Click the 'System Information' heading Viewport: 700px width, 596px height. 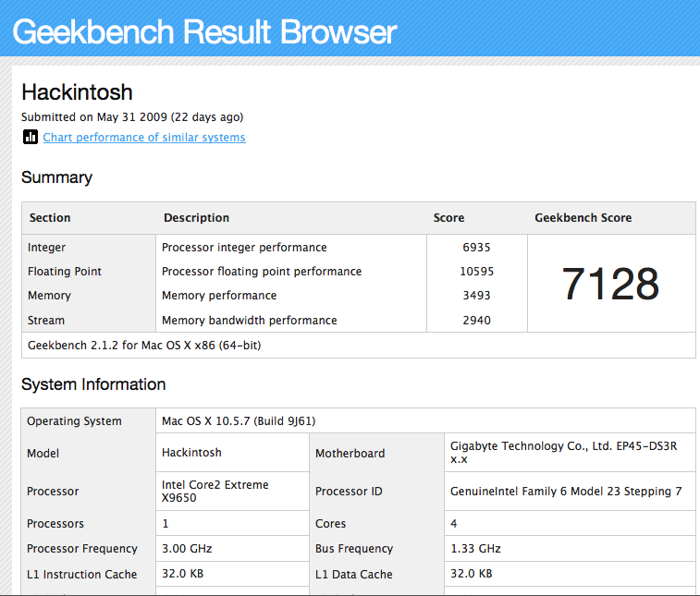[93, 384]
